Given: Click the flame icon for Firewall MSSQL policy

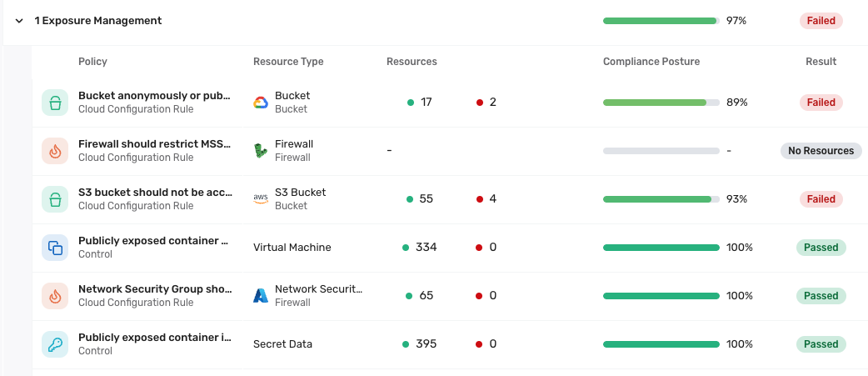Looking at the screenshot, I should [55, 151].
